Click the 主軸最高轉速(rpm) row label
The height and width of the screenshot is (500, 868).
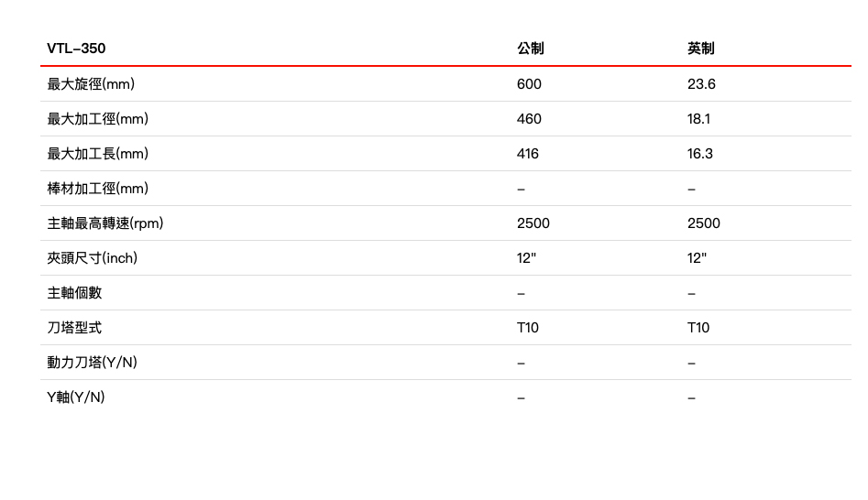click(105, 223)
